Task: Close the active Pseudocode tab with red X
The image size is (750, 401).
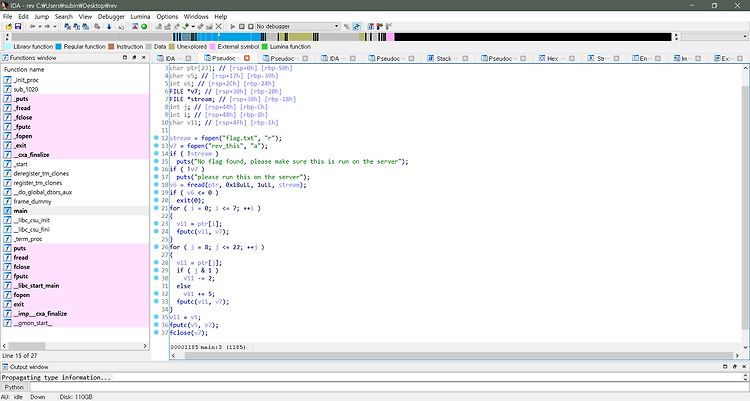Action: pyautogui.click(x=247, y=58)
